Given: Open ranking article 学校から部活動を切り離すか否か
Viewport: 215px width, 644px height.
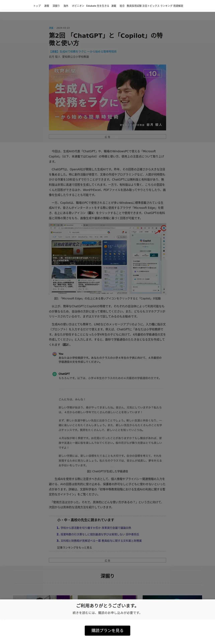Looking at the screenshot, I should click(x=96, y=528).
